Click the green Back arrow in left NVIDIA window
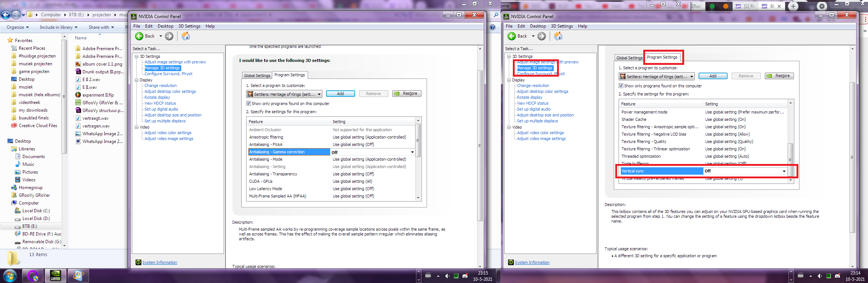Image resolution: width=868 pixels, height=283 pixels. 139,36
